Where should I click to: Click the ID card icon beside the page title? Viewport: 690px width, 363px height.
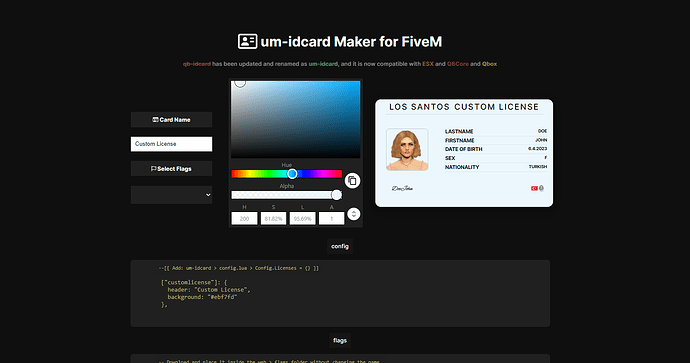coord(247,41)
